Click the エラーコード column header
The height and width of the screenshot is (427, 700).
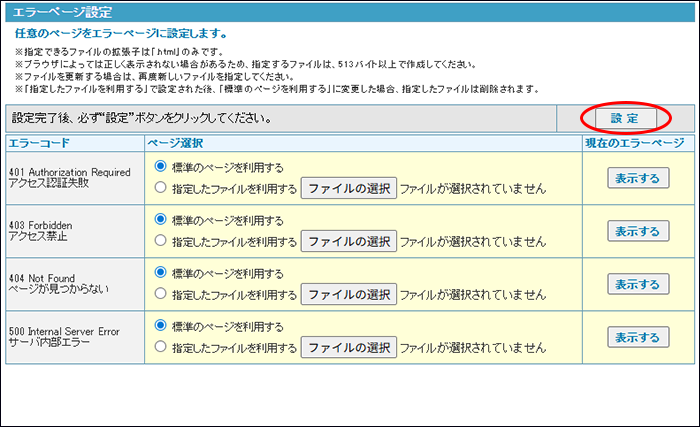(40, 143)
